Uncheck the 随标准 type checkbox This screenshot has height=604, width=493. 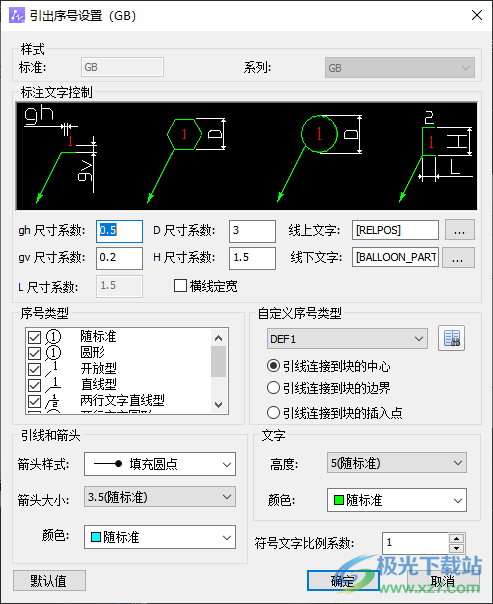pos(34,337)
